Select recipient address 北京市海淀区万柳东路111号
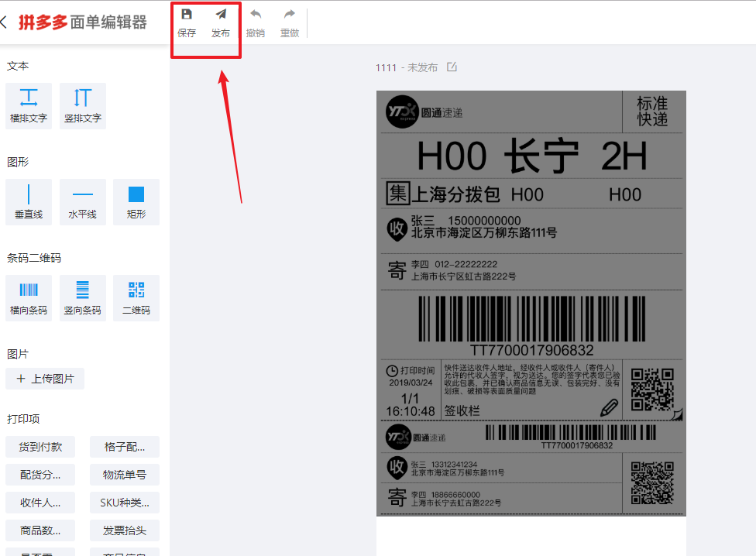This screenshot has height=556, width=756. click(484, 233)
